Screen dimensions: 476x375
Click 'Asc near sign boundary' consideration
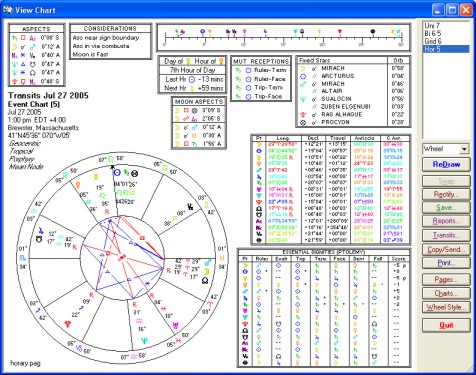[106, 38]
